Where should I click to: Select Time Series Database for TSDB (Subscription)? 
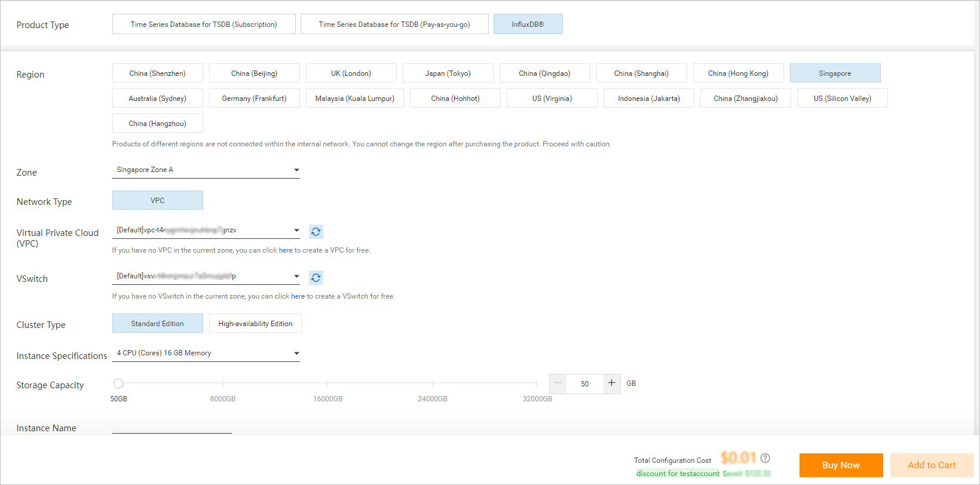[x=204, y=24]
